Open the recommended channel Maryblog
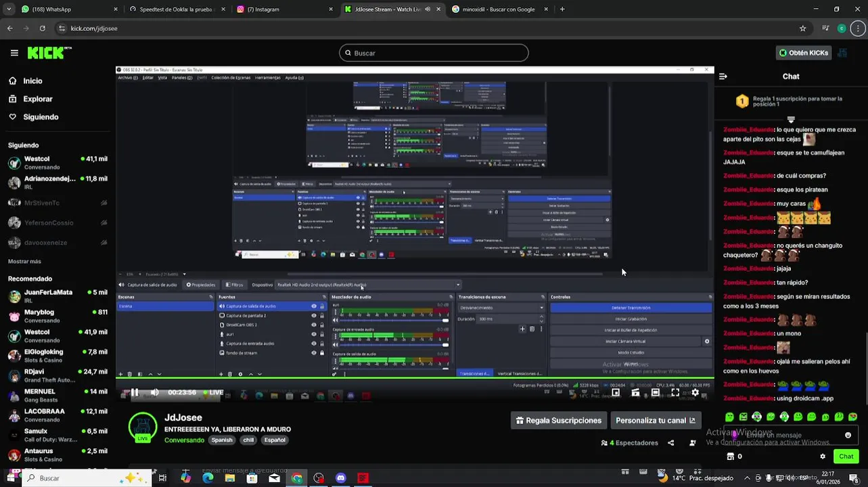This screenshot has width=868, height=487. pos(58,316)
